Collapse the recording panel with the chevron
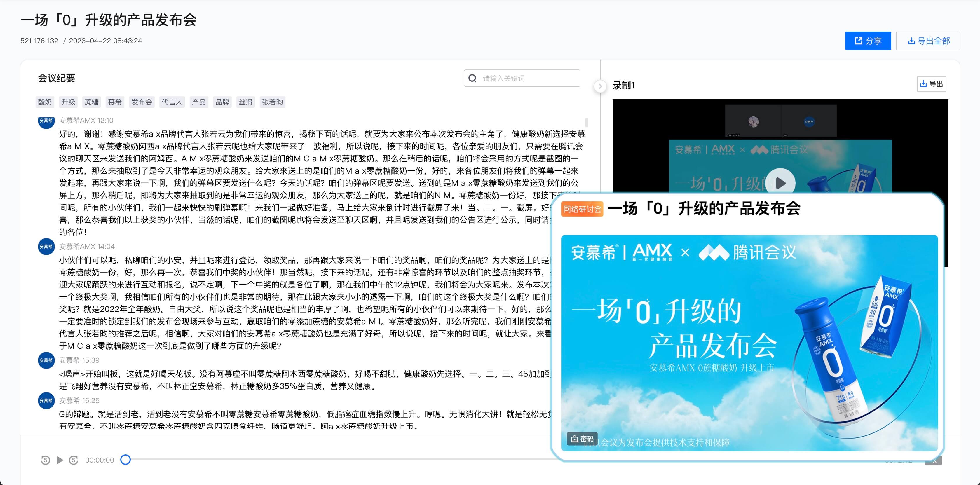Viewport: 980px width, 485px height. coord(600,86)
